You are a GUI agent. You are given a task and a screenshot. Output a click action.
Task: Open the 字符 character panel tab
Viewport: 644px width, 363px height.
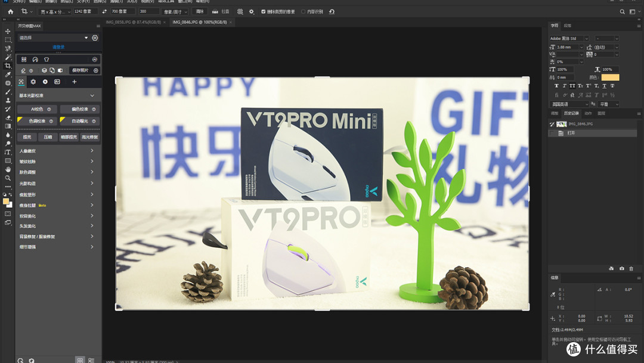point(555,26)
